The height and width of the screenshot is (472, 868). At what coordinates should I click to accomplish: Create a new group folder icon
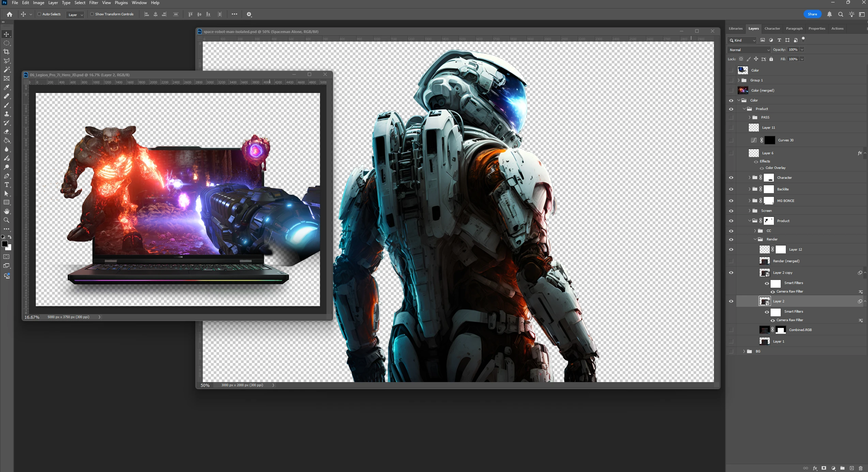[x=842, y=468]
